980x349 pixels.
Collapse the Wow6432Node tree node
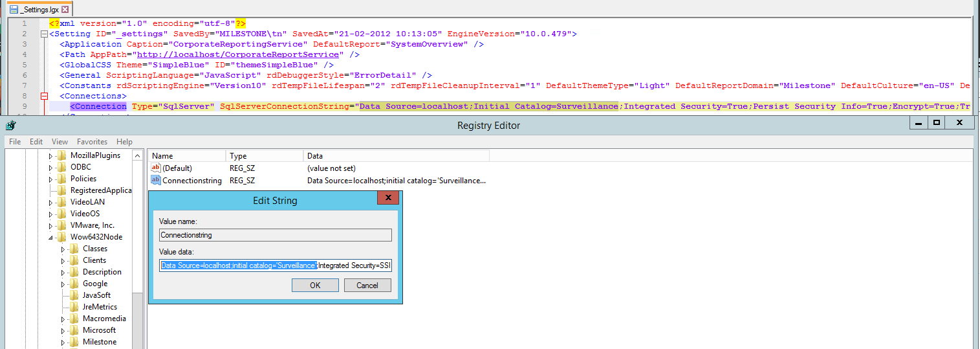click(51, 237)
